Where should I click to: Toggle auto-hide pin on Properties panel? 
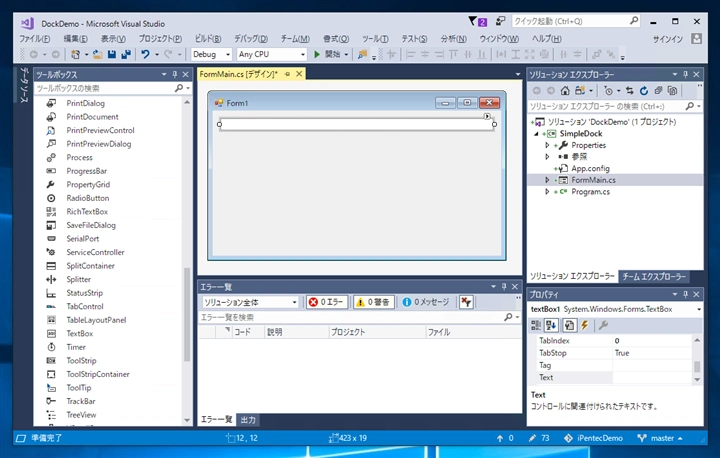[x=685, y=294]
